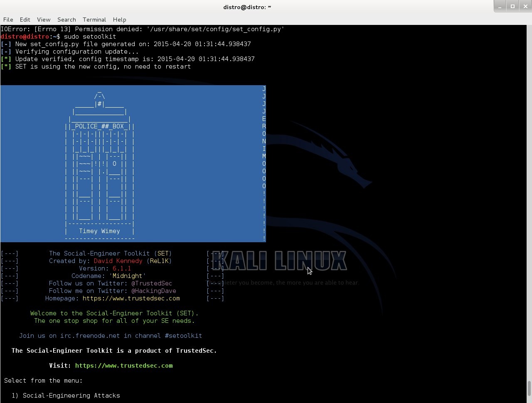Screen dimensions: 532x403
Task: Open the Search menu
Action: (x=66, y=20)
